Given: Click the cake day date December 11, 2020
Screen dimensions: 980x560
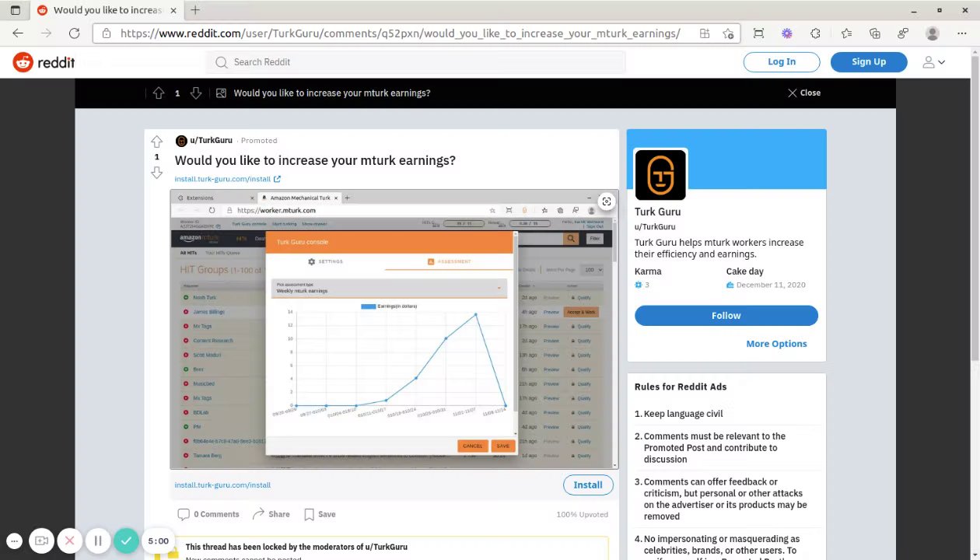Looking at the screenshot, I should [x=771, y=285].
